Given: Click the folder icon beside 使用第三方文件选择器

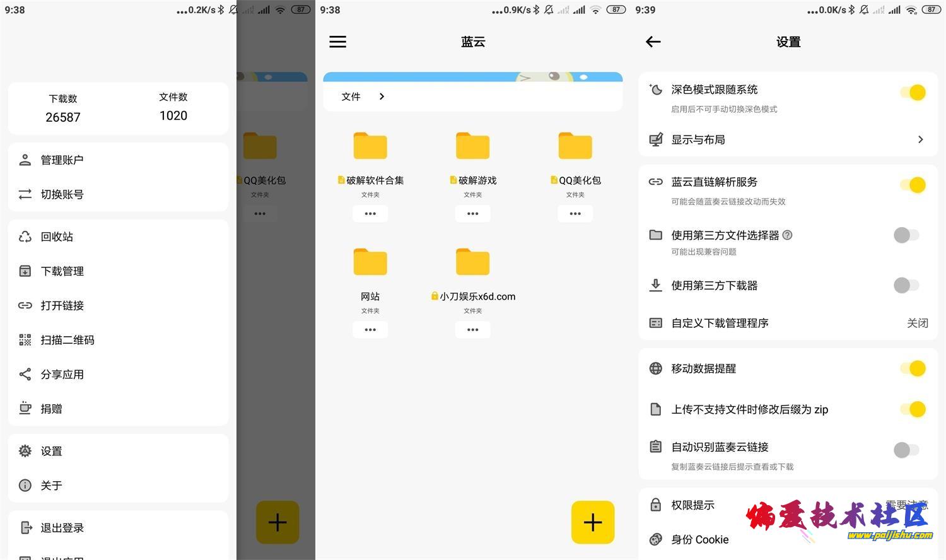Looking at the screenshot, I should point(656,235).
